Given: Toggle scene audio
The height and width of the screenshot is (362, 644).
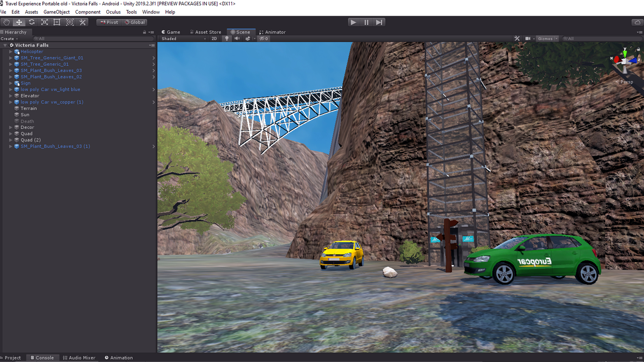Looking at the screenshot, I should [237, 39].
